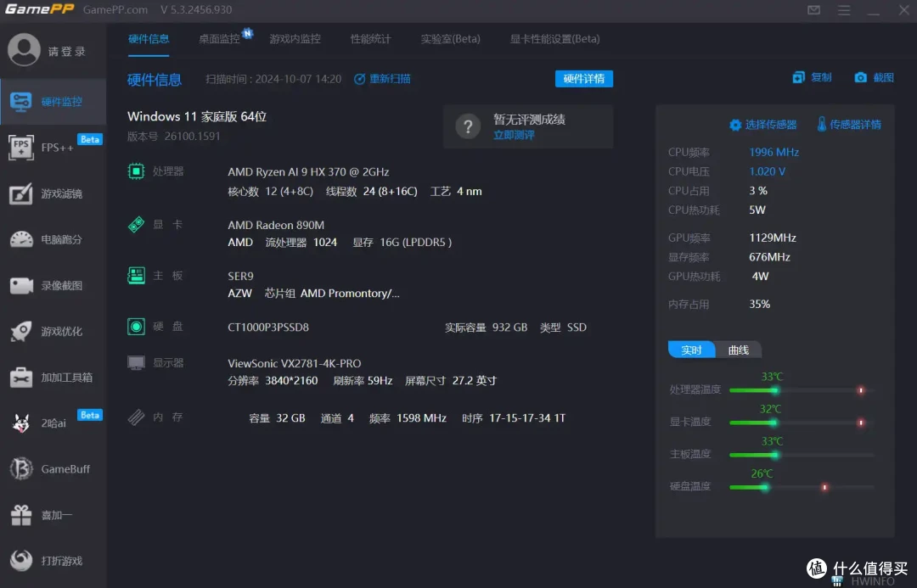The height and width of the screenshot is (588, 917).
Task: Switch to 桌面监控 tab
Action: click(219, 39)
